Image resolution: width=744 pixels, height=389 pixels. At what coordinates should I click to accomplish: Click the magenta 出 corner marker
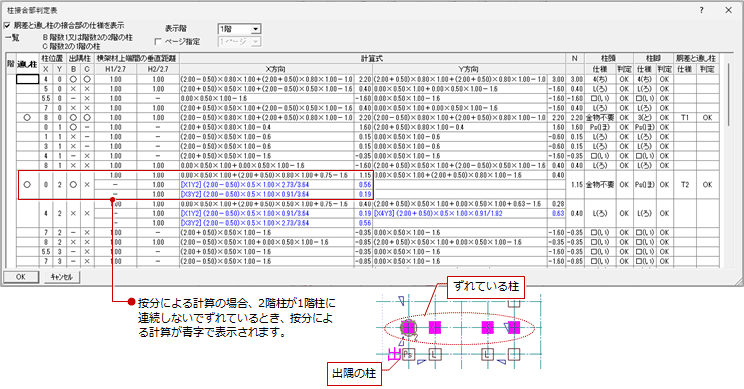click(x=394, y=354)
